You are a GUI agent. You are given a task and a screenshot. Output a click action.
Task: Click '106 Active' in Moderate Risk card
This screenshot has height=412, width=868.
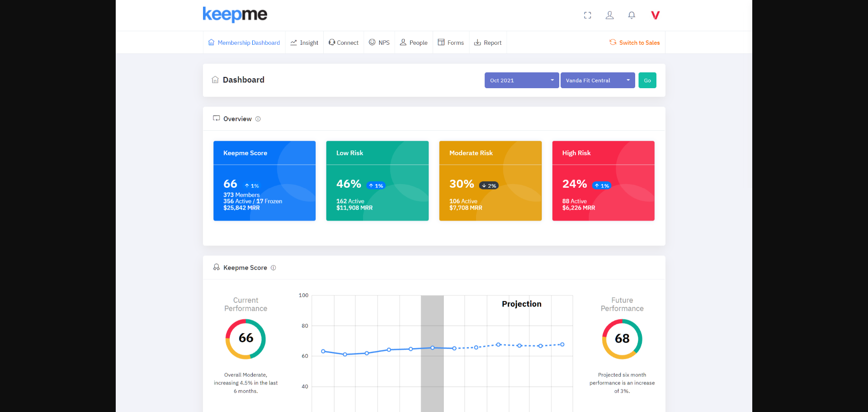tap(463, 201)
